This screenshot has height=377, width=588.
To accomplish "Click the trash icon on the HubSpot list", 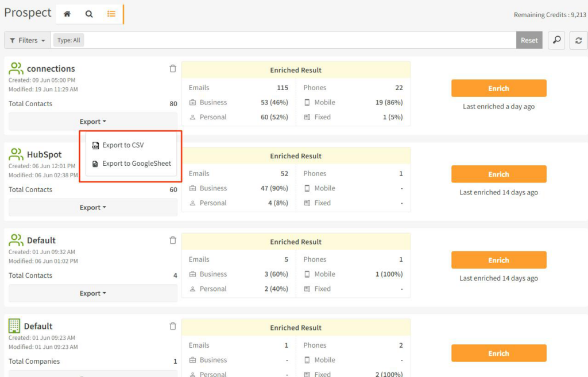I will pos(172,154).
